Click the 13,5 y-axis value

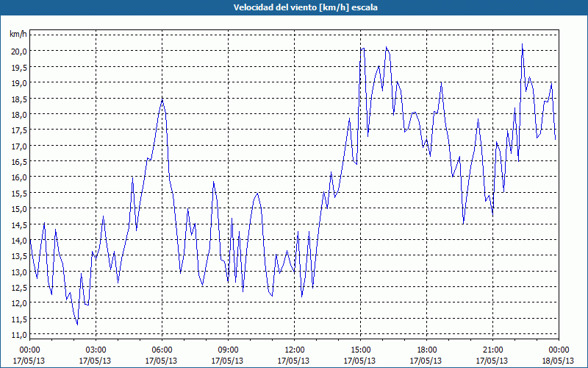click(x=20, y=255)
